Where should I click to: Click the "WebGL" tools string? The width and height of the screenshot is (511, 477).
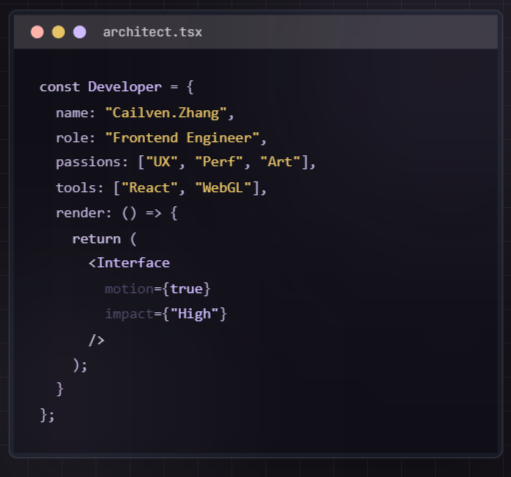click(223, 188)
